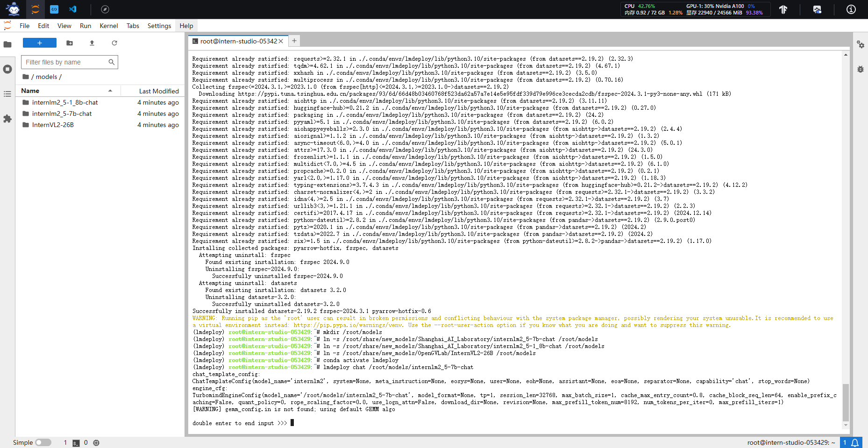This screenshot has width=868, height=448.
Task: Click the kernel gear icon in status bar
Action: point(96,442)
